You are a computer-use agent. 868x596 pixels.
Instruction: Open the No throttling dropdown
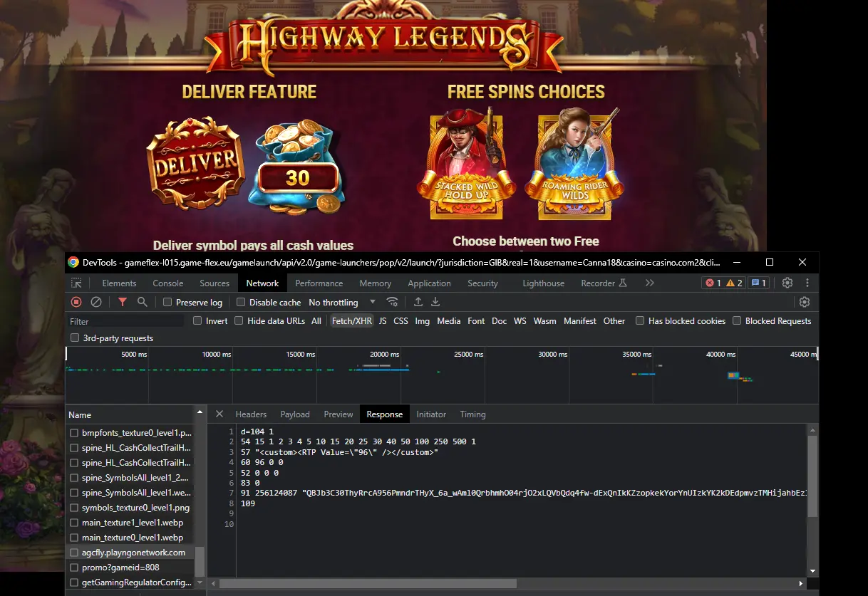341,302
